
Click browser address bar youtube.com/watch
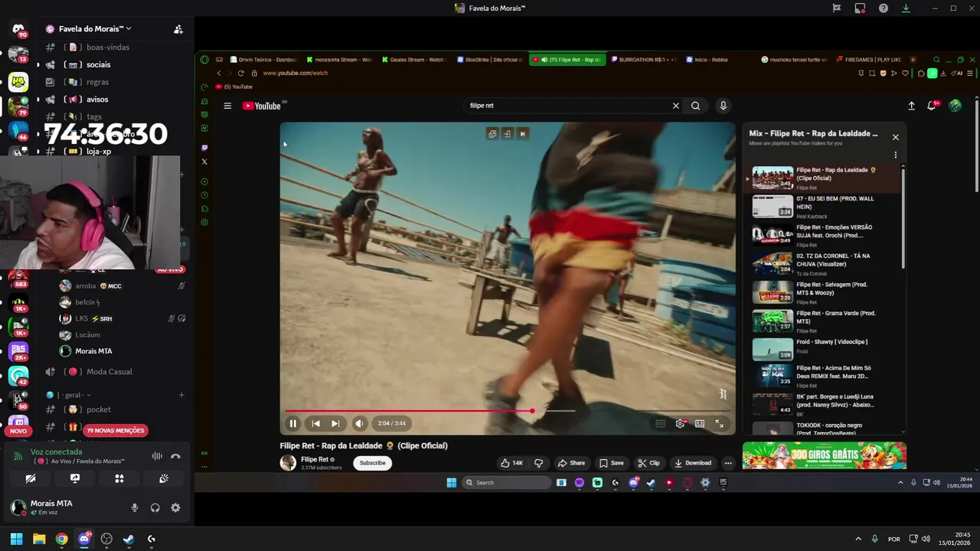pos(295,73)
